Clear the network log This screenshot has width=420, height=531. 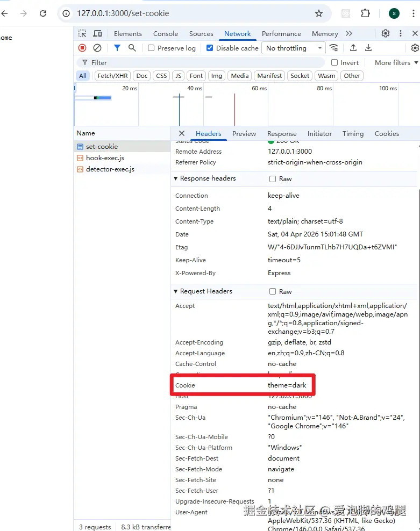pyautogui.click(x=97, y=48)
